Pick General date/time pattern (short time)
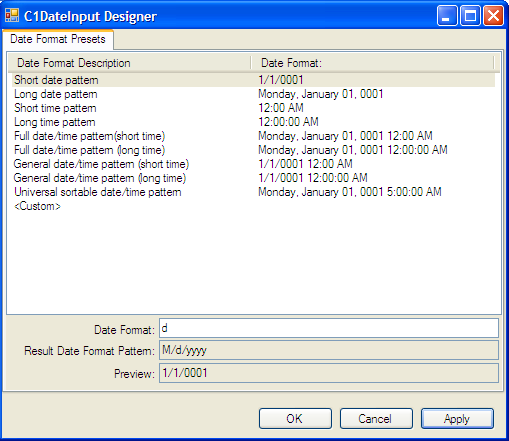 (253, 164)
